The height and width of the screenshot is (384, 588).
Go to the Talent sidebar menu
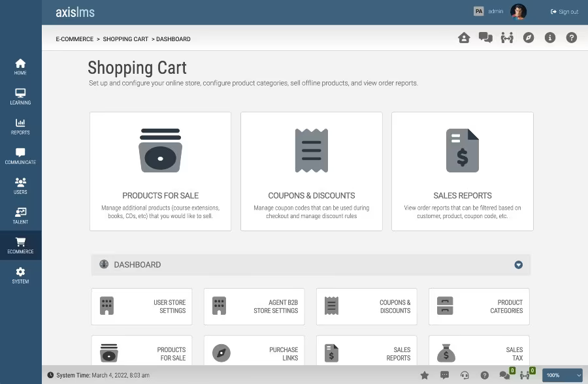21,216
